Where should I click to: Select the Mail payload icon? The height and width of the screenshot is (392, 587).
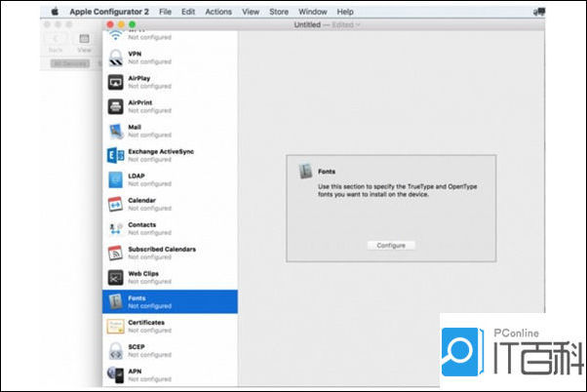point(116,131)
